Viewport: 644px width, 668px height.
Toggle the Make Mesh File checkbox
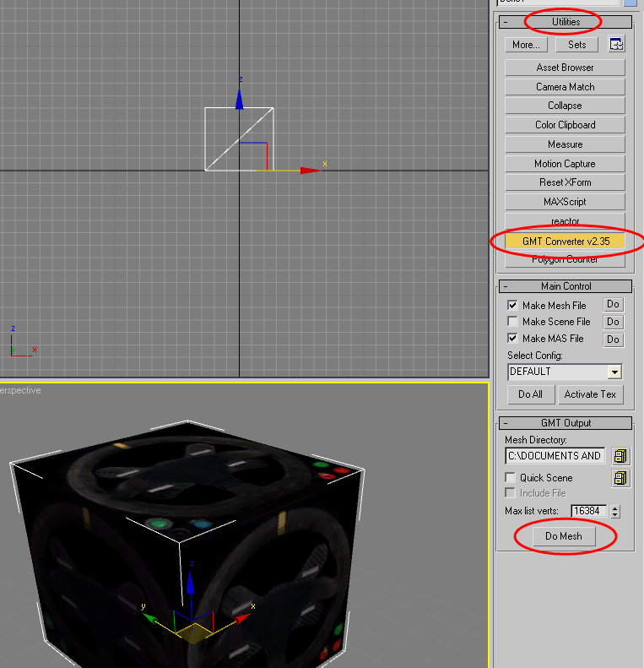click(x=512, y=305)
